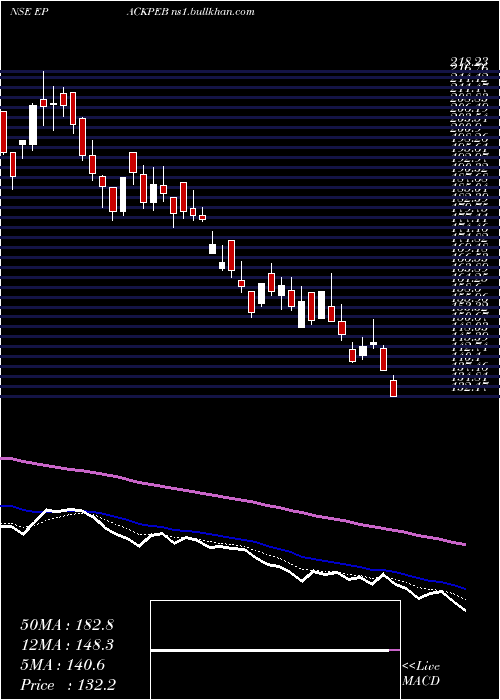Click the ns1.bullkhan.com text at top

(x=212, y=11)
